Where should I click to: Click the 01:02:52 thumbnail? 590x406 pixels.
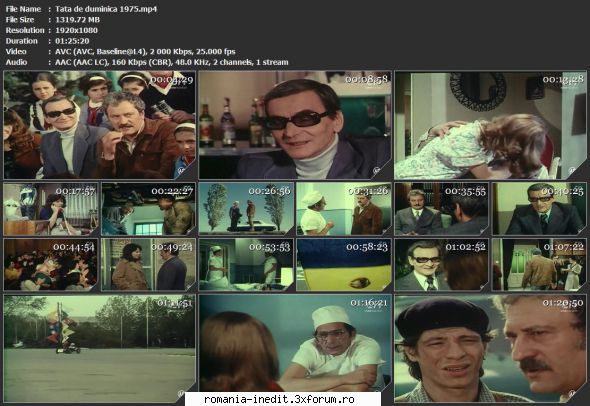442,265
